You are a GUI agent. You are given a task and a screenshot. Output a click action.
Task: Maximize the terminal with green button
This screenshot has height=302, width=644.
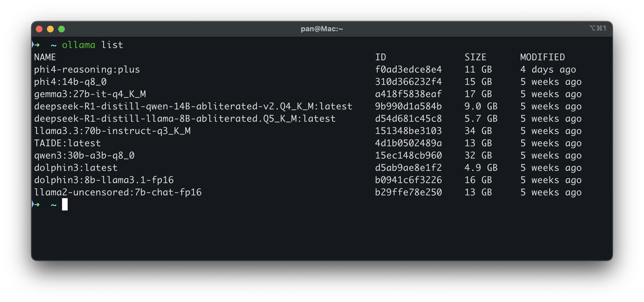61,29
